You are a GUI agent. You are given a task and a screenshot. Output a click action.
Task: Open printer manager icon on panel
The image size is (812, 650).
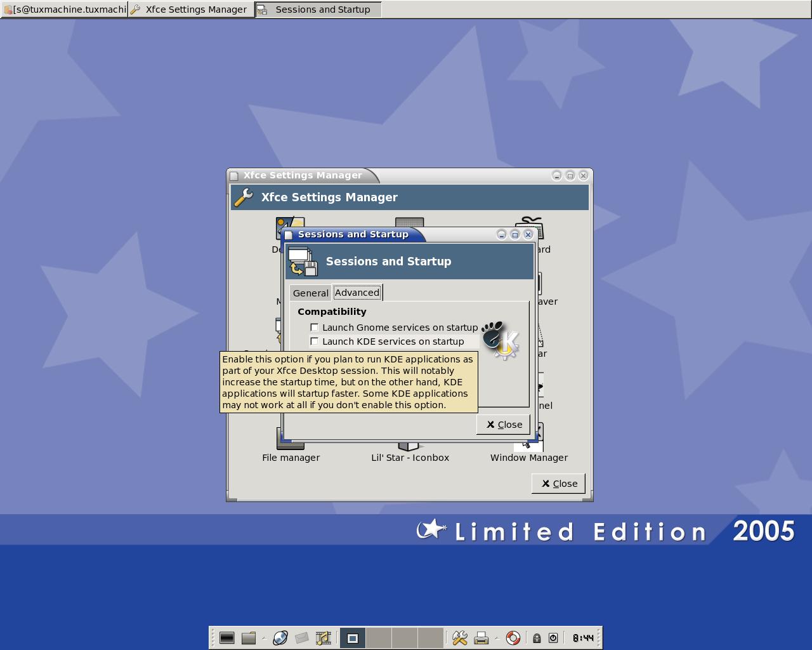click(481, 638)
